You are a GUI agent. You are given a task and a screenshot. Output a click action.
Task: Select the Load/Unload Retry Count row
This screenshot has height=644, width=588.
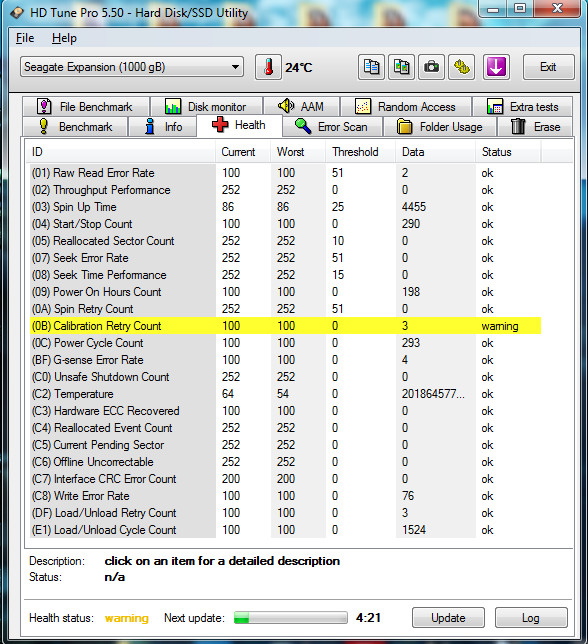point(285,513)
